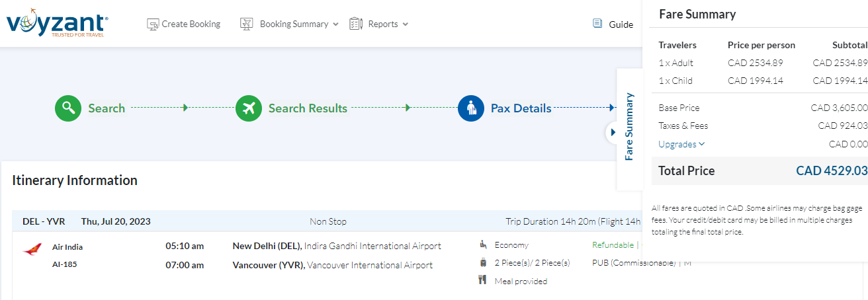Screen dimensions: 868x300
Task: Click the Search Results airplane step icon
Action: (249, 108)
